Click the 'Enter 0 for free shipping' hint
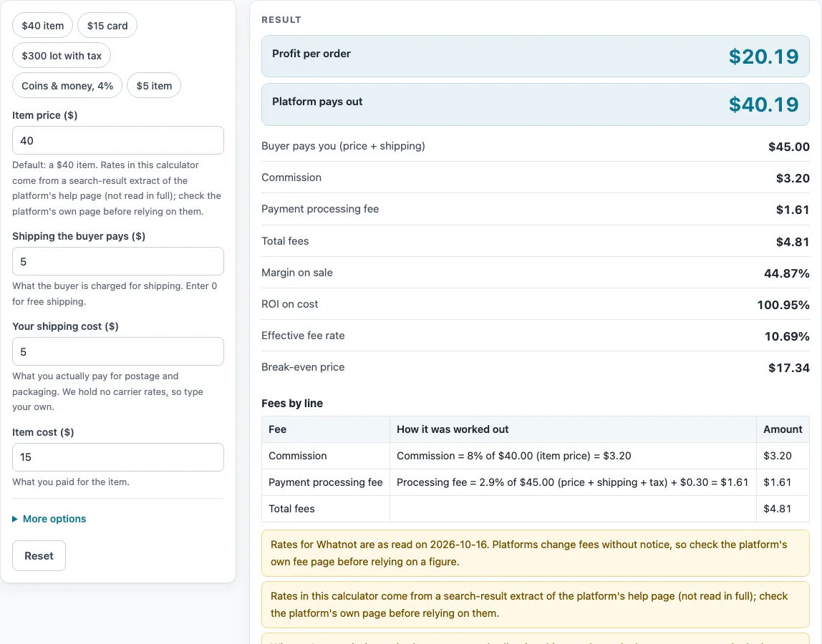 pos(115,293)
